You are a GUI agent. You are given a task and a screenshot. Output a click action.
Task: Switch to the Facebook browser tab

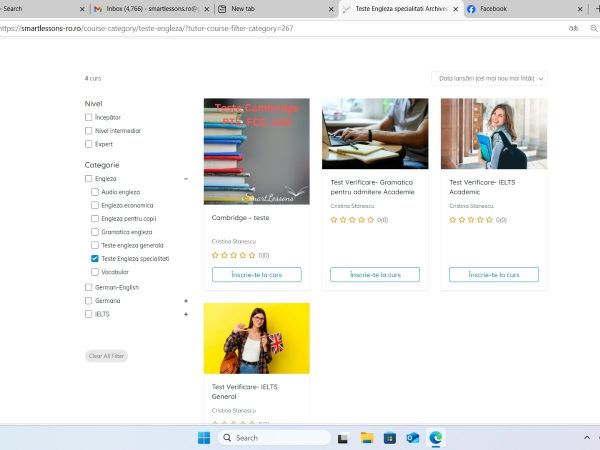pos(520,8)
